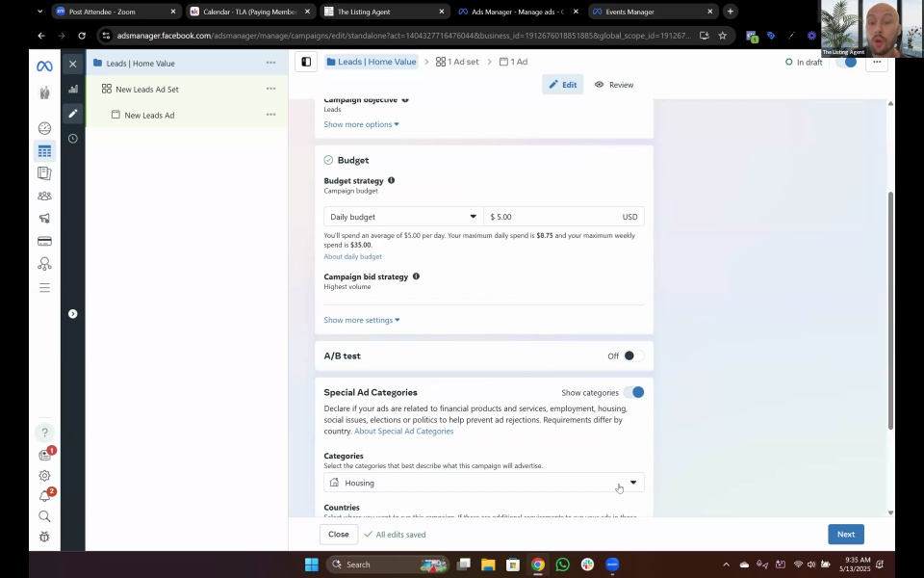924x578 pixels.
Task: Click 1 Ad breadcrumb
Action: (x=513, y=62)
